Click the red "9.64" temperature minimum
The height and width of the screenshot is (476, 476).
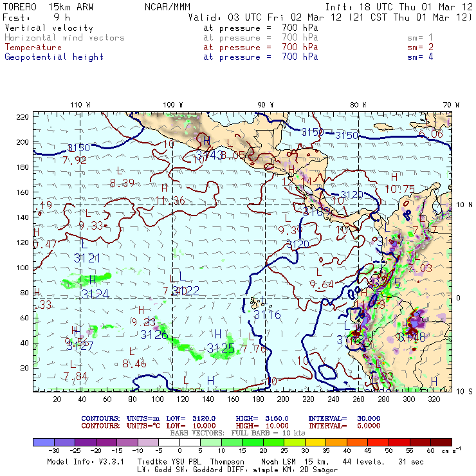coord(322,284)
